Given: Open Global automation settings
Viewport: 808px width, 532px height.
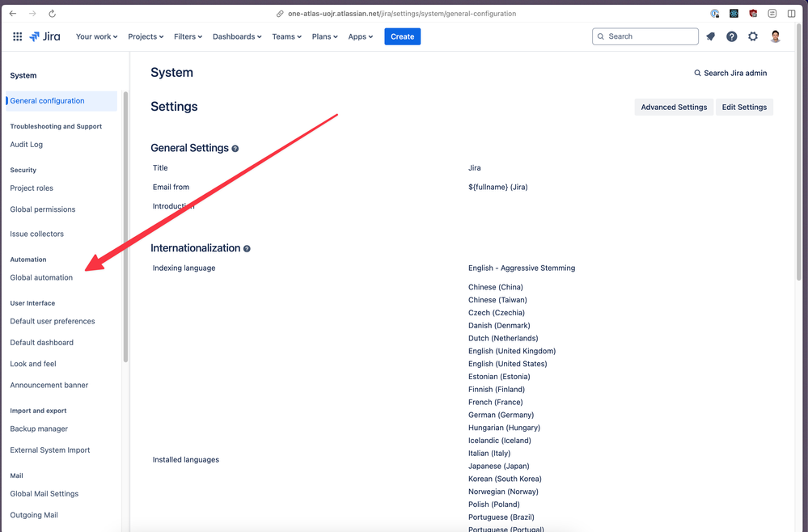Looking at the screenshot, I should [41, 277].
